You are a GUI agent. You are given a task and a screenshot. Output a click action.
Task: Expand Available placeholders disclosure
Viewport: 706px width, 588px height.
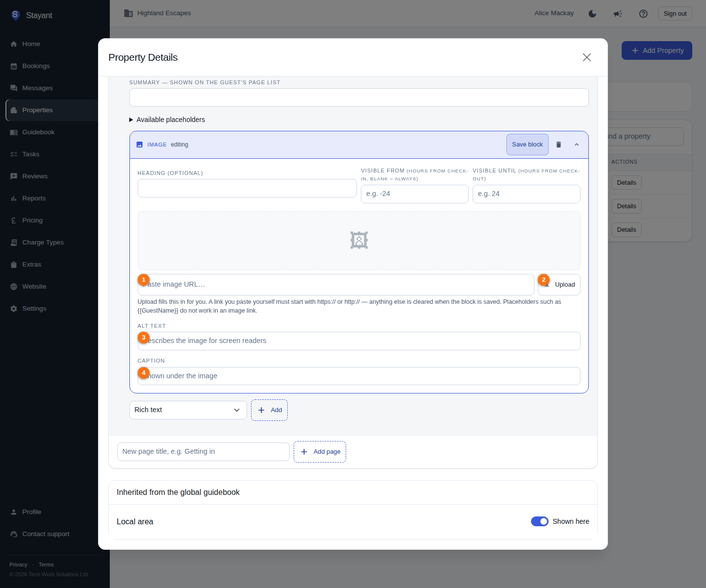(167, 120)
